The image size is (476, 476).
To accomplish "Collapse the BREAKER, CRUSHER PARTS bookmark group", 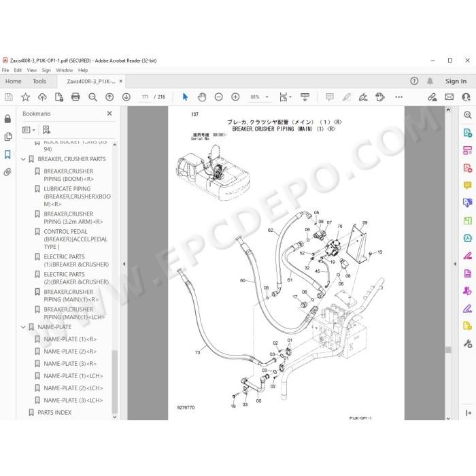I will point(23,159).
